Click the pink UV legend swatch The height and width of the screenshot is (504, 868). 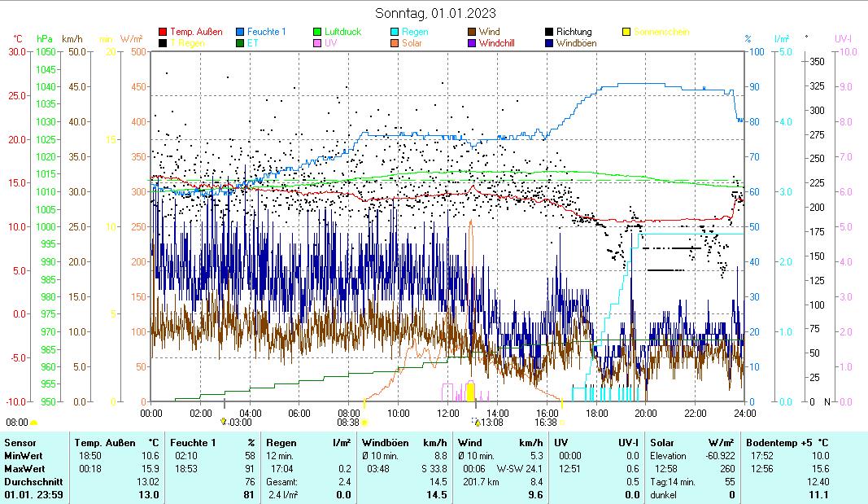coord(317,43)
